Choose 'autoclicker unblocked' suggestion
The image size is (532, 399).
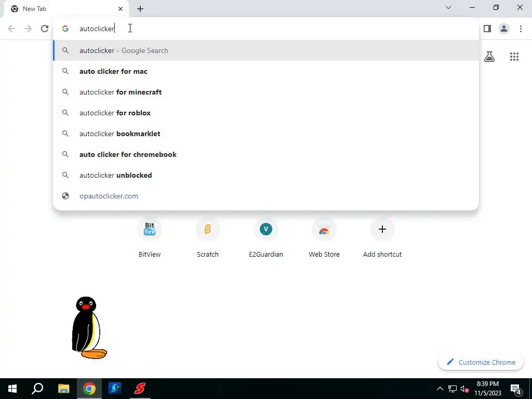(266, 175)
